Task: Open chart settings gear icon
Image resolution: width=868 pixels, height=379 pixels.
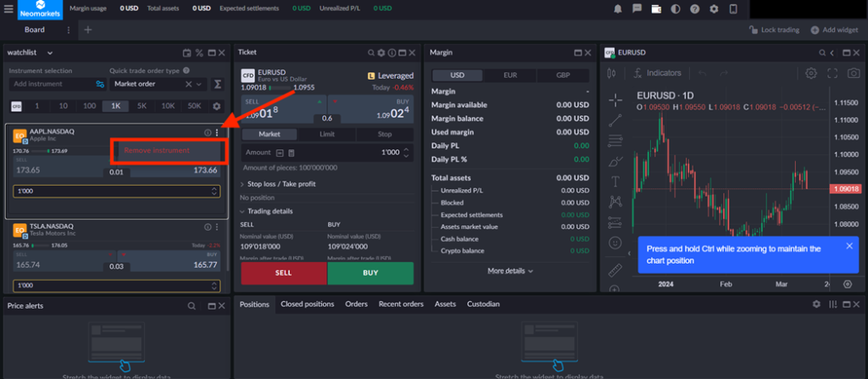Action: (811, 74)
